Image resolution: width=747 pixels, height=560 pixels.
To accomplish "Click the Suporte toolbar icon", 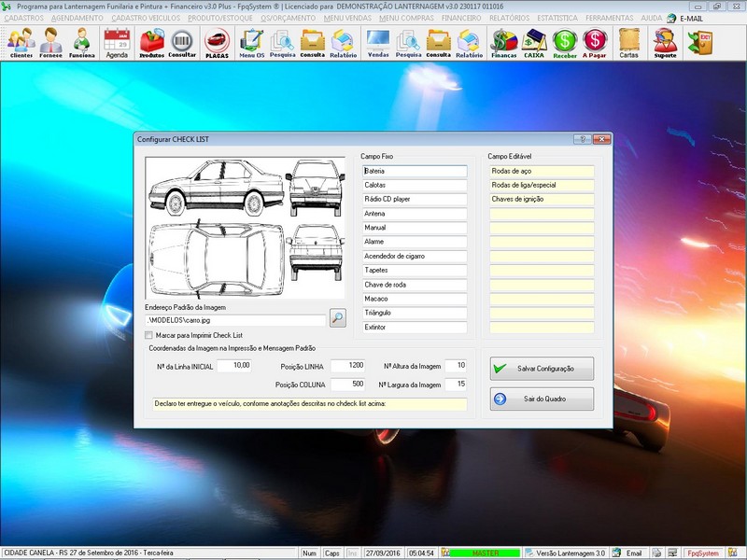I will pos(665,42).
